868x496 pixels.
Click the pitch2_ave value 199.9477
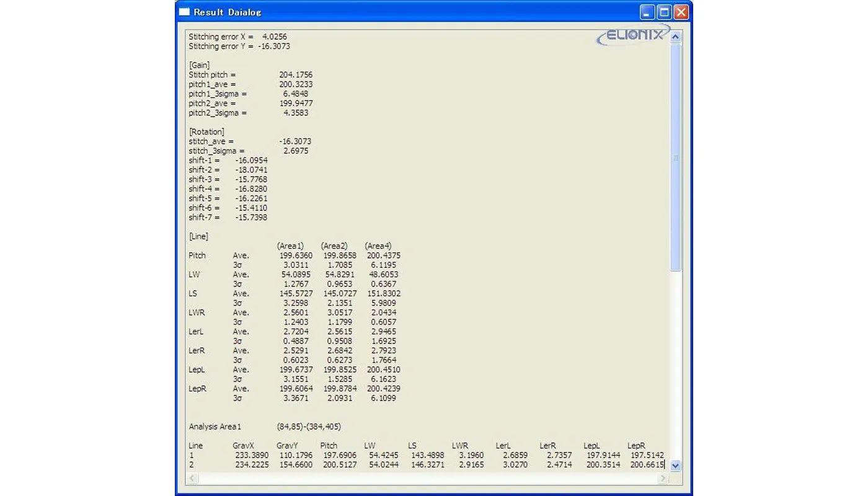click(x=296, y=104)
